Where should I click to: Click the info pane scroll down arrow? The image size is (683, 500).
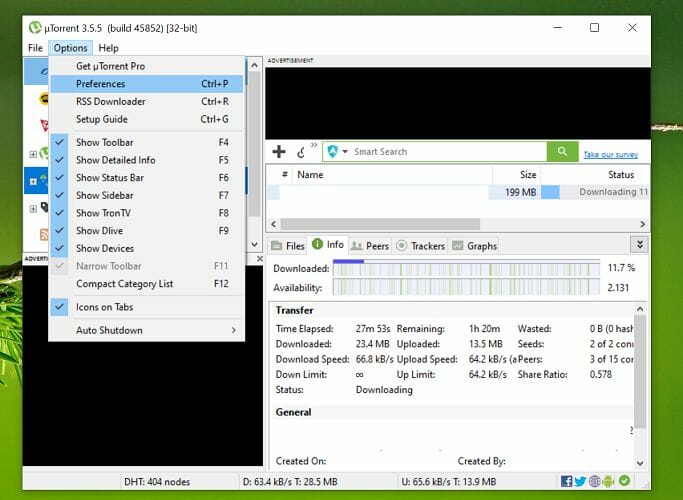[x=640, y=463]
